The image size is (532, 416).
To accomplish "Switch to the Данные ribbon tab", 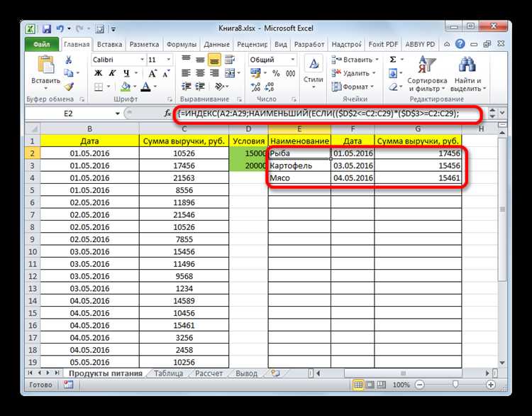I will coord(216,45).
